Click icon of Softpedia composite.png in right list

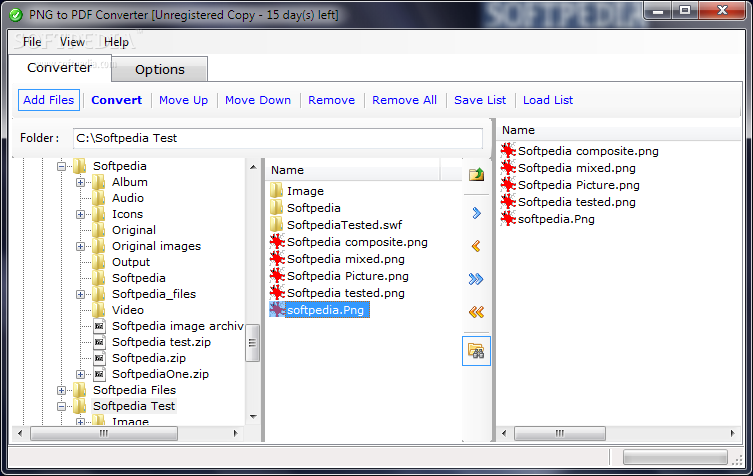click(508, 151)
